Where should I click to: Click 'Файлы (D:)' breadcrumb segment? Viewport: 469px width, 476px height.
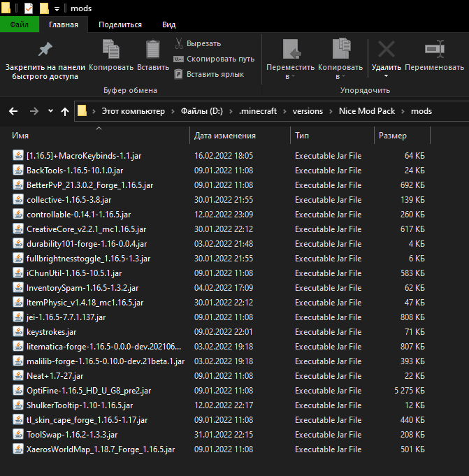(x=202, y=111)
